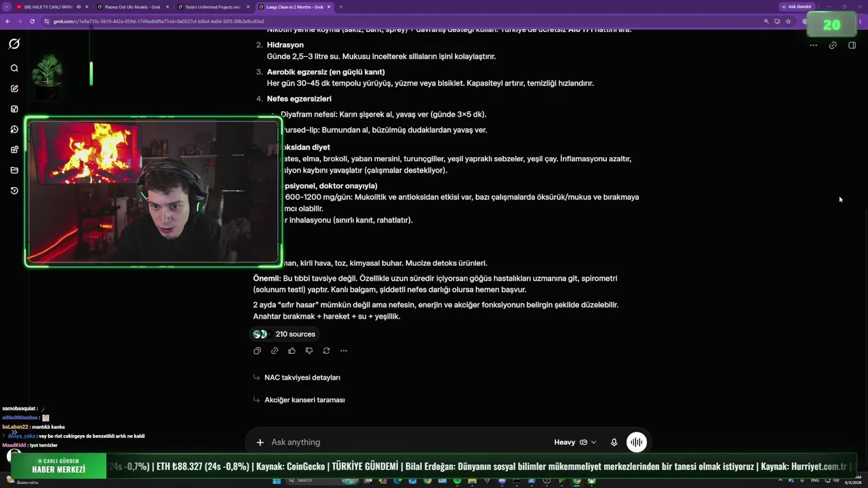Go back in the browser
The width and height of the screenshot is (868, 488).
(7, 21)
